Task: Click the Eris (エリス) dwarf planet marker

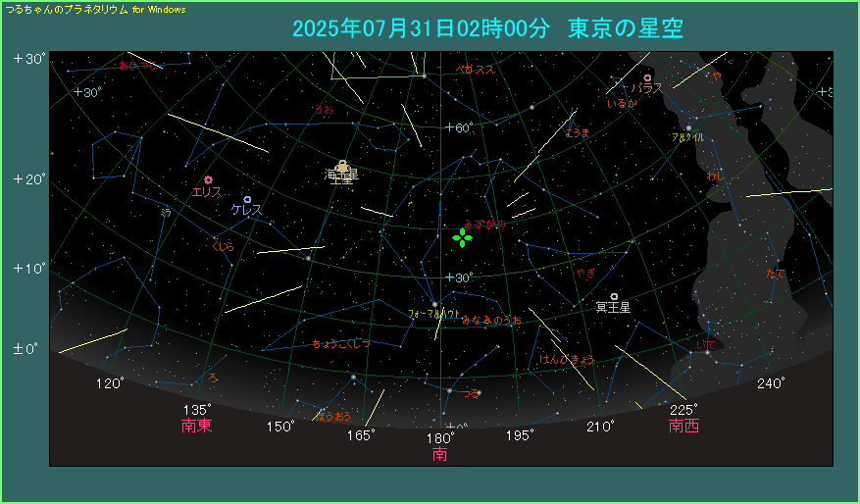Action: tap(208, 180)
